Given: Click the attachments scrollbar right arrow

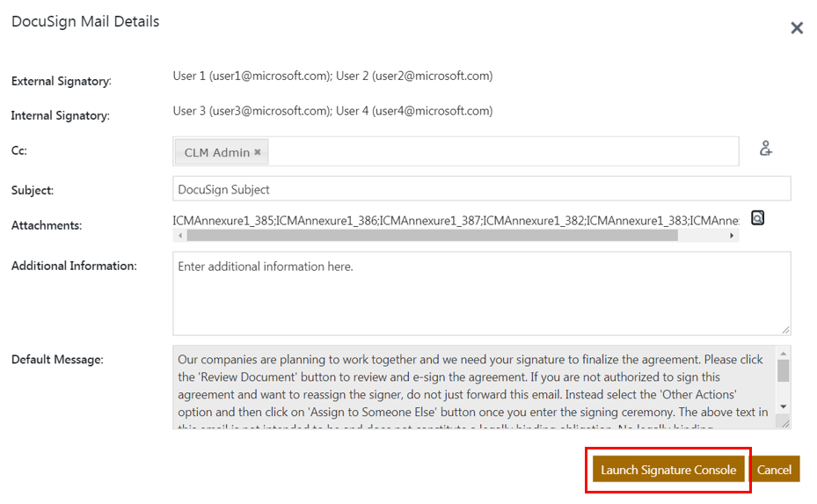Looking at the screenshot, I should tap(732, 236).
